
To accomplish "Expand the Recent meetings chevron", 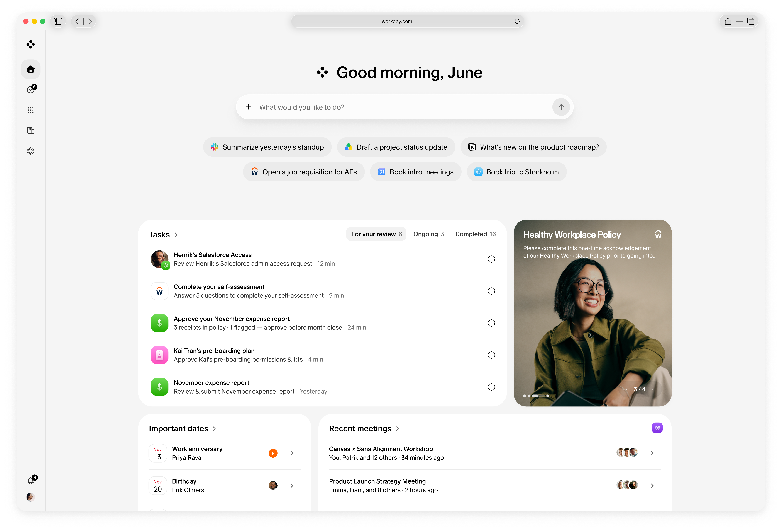I will pyautogui.click(x=397, y=429).
